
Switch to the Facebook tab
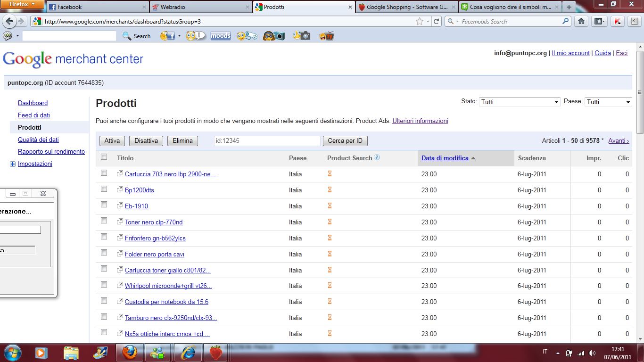98,7
